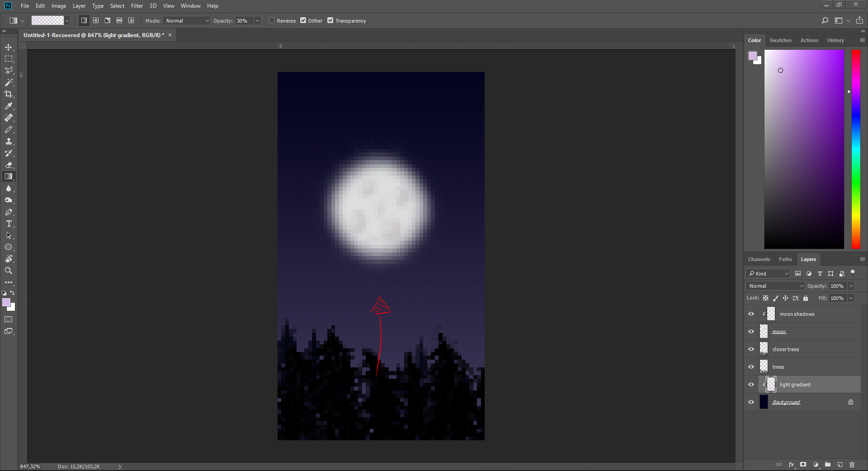Select the Blur tool
868x471 pixels.
tap(9, 188)
